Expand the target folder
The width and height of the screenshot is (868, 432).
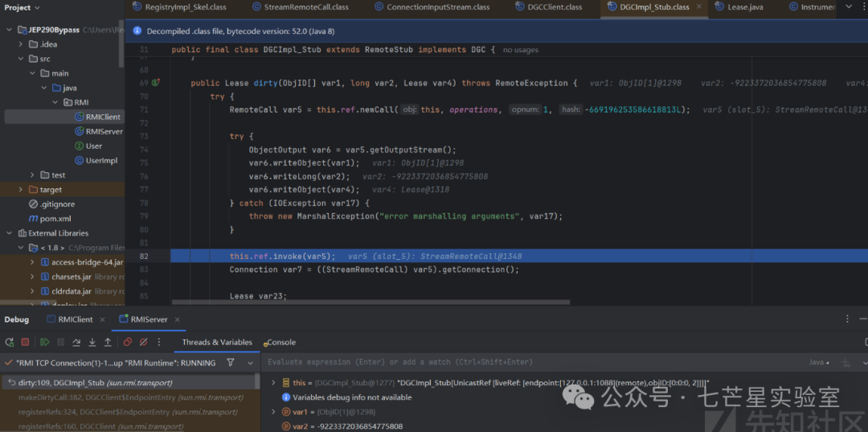(21, 189)
